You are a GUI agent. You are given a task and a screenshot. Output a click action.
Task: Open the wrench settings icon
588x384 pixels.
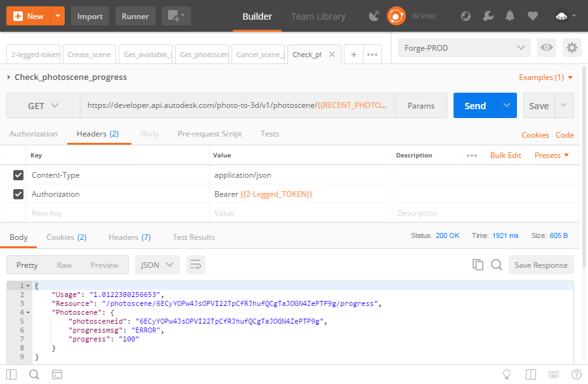point(488,16)
